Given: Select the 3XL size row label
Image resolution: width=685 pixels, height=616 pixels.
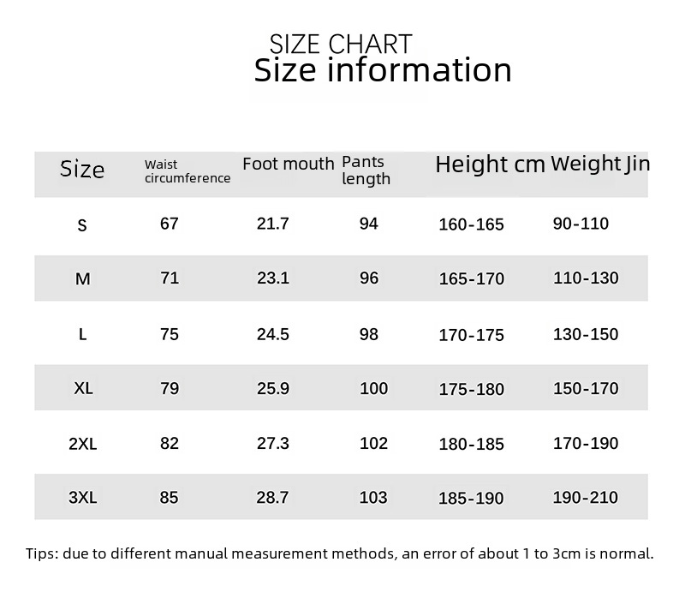Looking at the screenshot, I should (82, 498).
